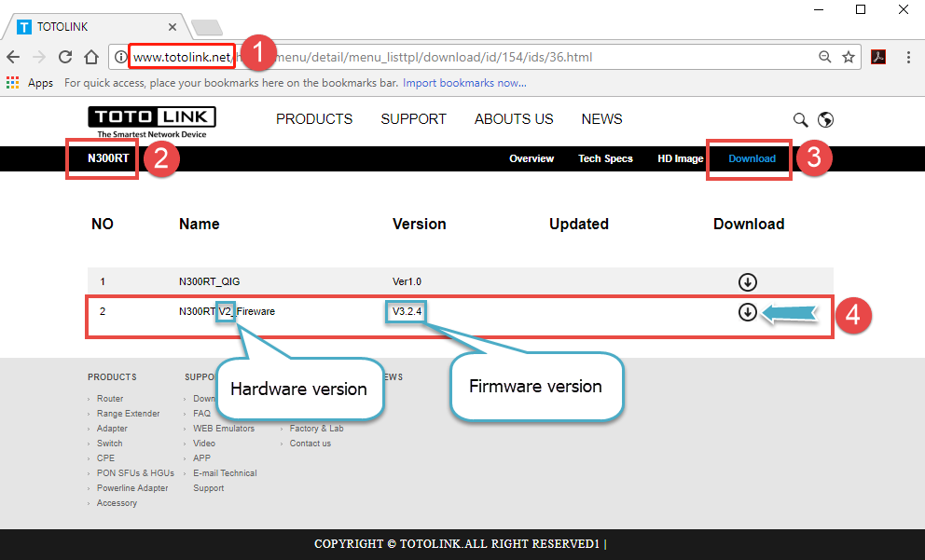Open the NEWS menu
Viewport: 925px width, 560px height.
click(601, 119)
